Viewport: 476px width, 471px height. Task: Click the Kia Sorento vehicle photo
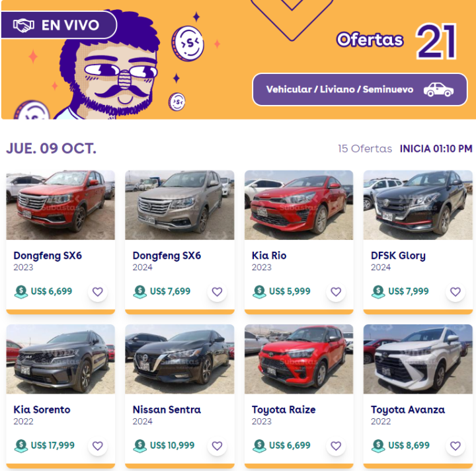pos(60,359)
